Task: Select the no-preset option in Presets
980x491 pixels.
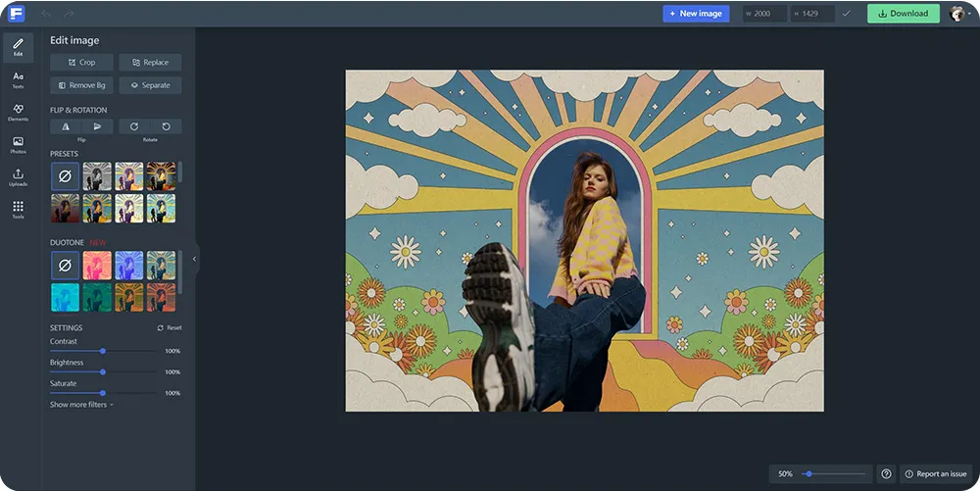Action: pos(65,176)
